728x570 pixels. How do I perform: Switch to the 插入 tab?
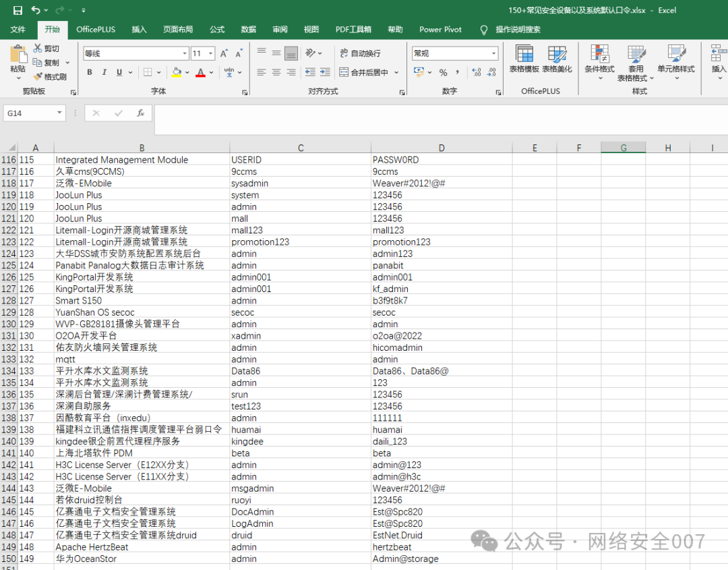(x=139, y=29)
